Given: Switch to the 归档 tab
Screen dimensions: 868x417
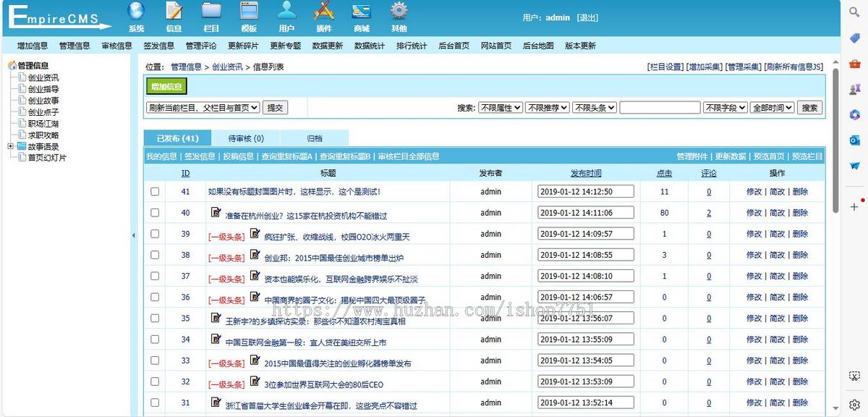Looking at the screenshot, I should coord(315,138).
